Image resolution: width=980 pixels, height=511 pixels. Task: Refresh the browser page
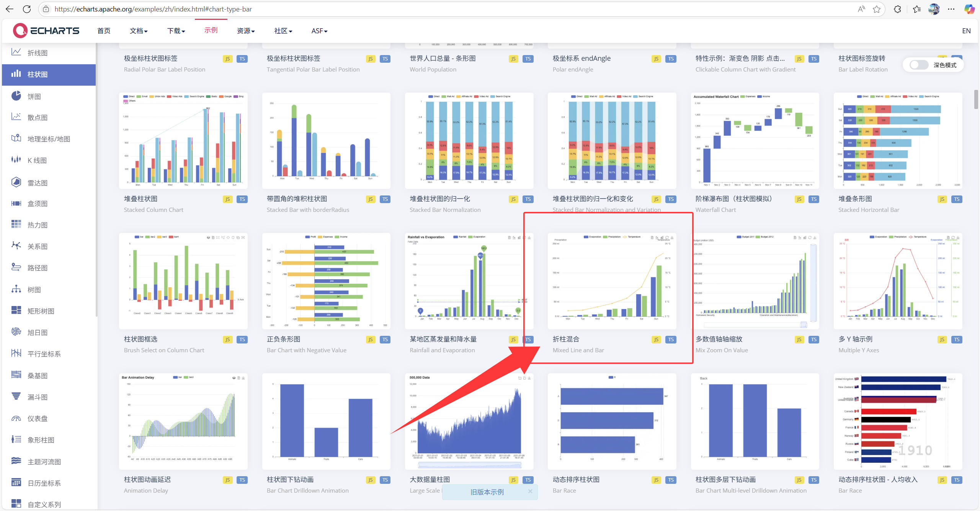pyautogui.click(x=27, y=9)
